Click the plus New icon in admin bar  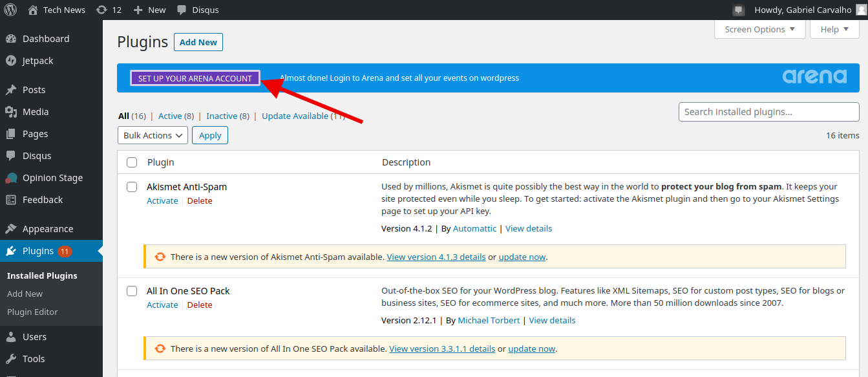coord(138,10)
